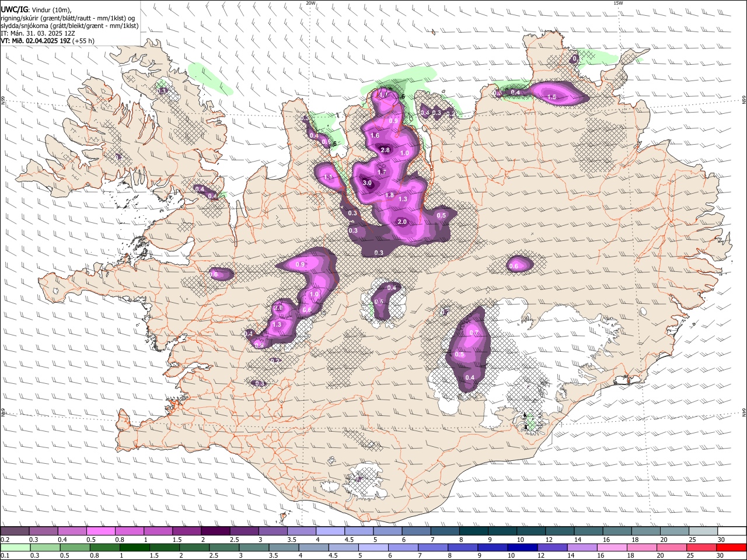Click the '1.7' snowfall value on map
The image size is (747, 560).
pos(382,172)
